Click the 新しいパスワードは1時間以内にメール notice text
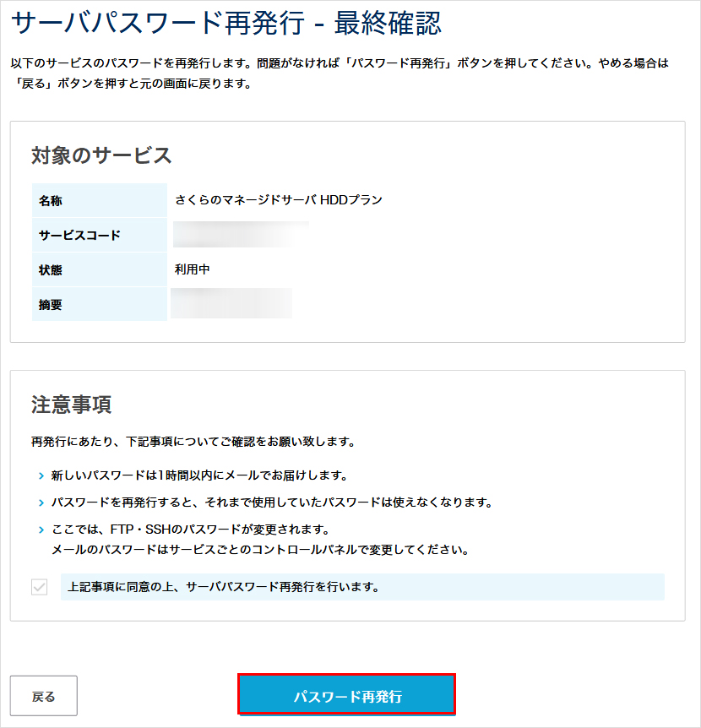 tap(199, 476)
